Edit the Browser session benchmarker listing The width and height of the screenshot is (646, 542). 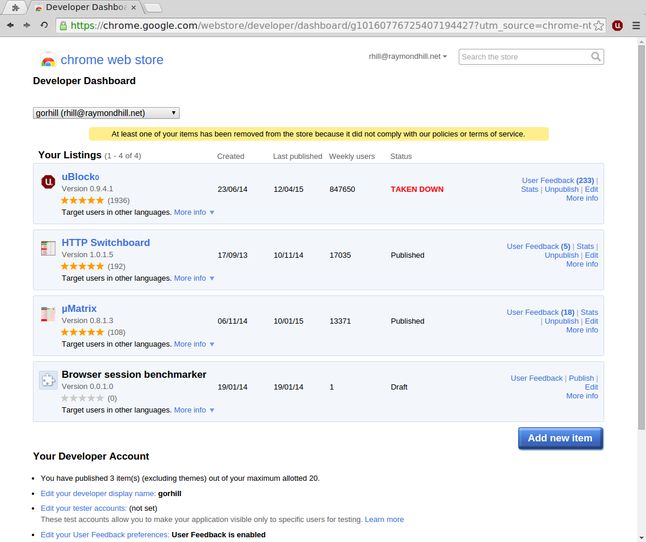[591, 387]
